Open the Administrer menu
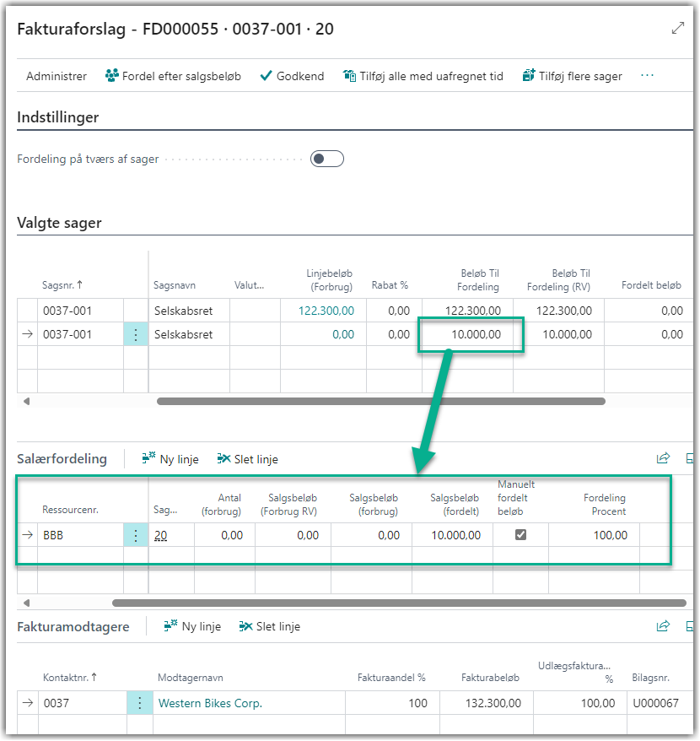 (57, 76)
